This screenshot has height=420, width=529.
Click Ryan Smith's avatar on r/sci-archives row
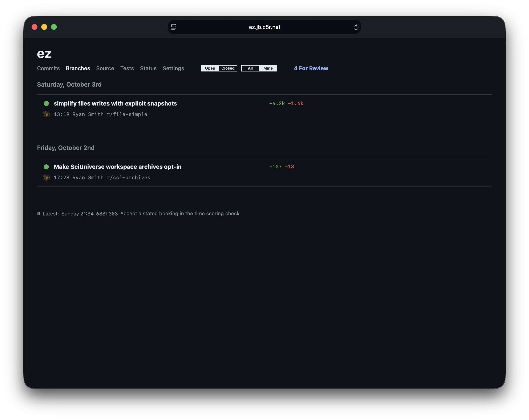click(46, 177)
